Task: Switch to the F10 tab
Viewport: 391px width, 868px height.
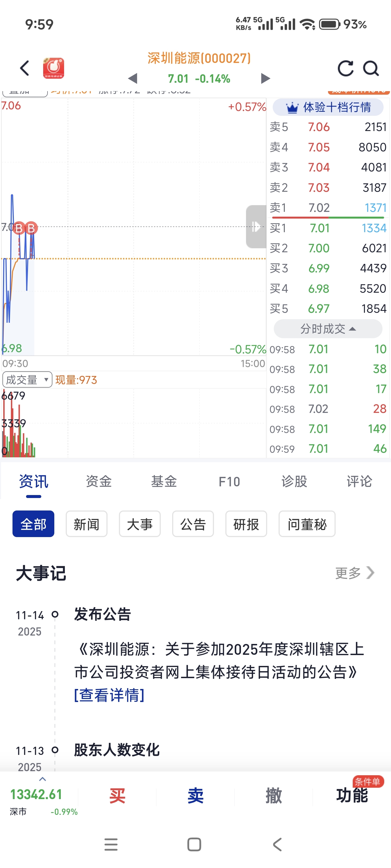Action: click(229, 481)
